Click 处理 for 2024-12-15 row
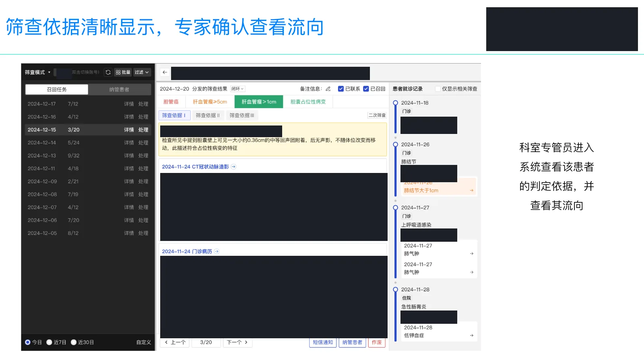This screenshot has height=362, width=644. click(143, 130)
